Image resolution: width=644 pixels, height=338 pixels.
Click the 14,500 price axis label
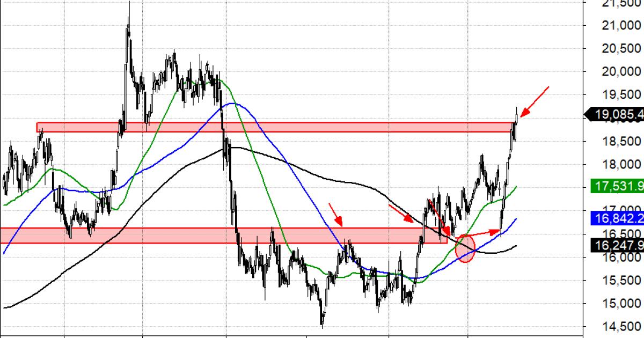621,327
